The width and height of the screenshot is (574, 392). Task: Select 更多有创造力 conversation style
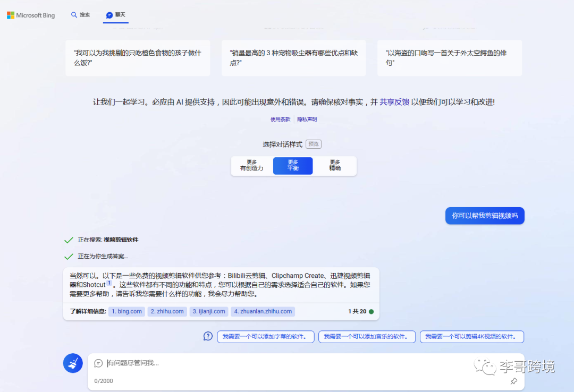click(x=252, y=165)
